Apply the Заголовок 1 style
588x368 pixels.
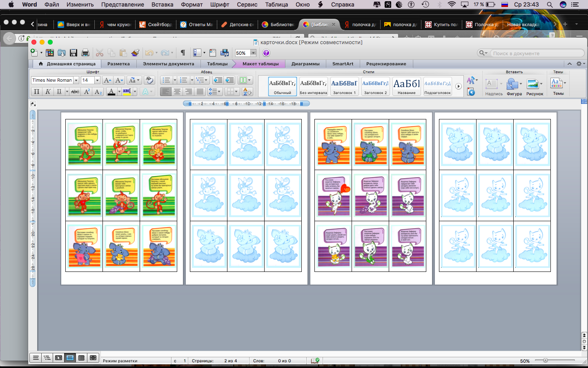(x=344, y=86)
